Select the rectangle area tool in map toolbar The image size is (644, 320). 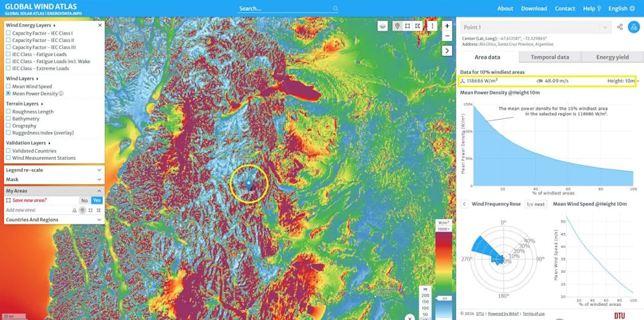[408, 26]
